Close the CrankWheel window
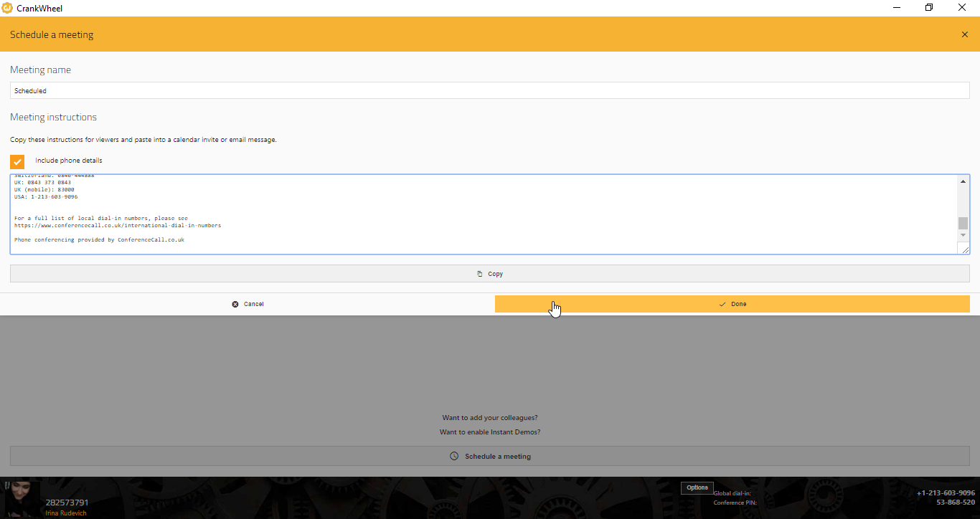This screenshot has width=980, height=519. point(962,8)
